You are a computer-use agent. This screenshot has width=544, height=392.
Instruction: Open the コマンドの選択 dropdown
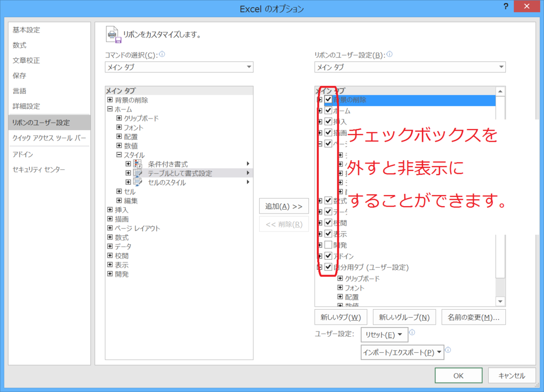(179, 67)
